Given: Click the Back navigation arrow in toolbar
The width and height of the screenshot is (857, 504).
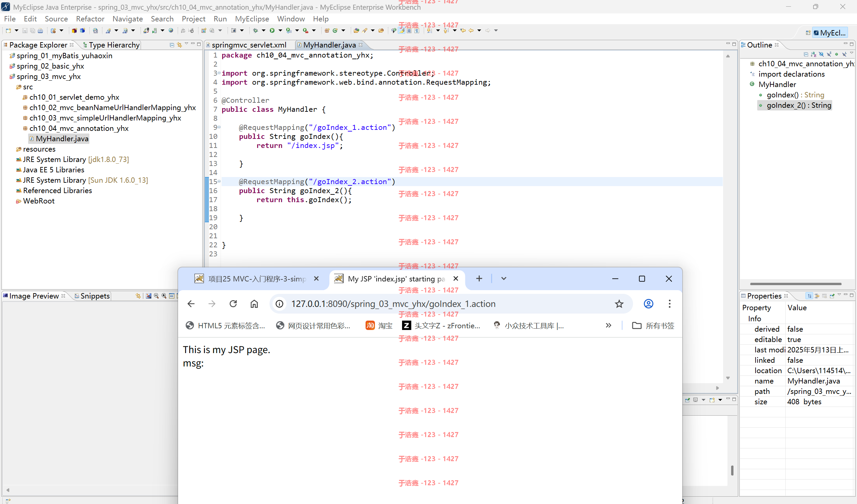Looking at the screenshot, I should pos(471,30).
